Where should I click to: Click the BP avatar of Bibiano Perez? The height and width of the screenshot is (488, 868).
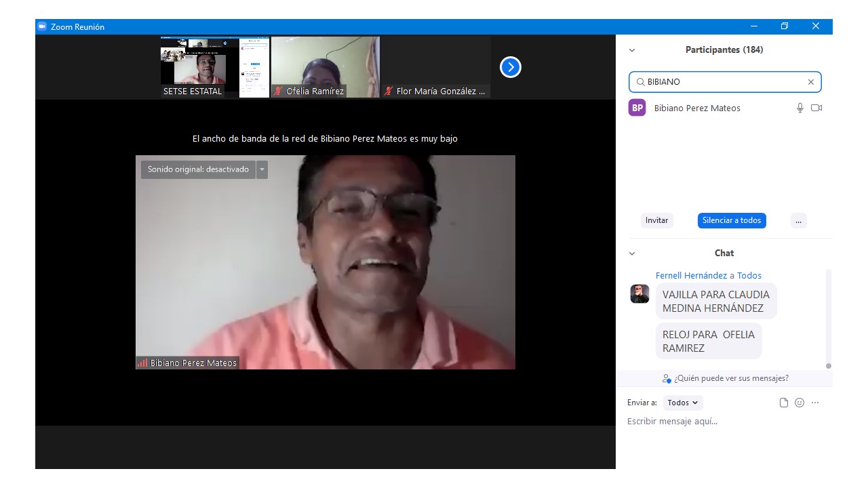(637, 108)
